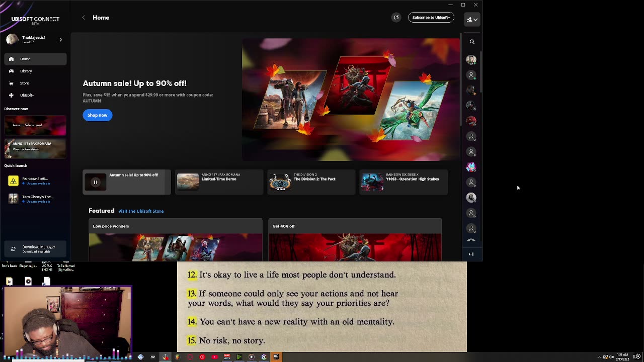Collapse the friends sidebar with the arrow icon
The image size is (644, 362).
click(x=471, y=254)
